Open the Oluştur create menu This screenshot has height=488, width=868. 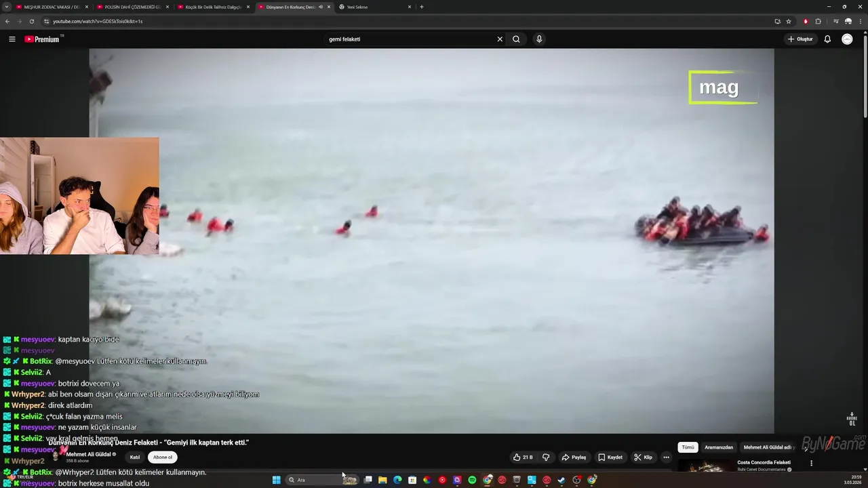click(800, 39)
